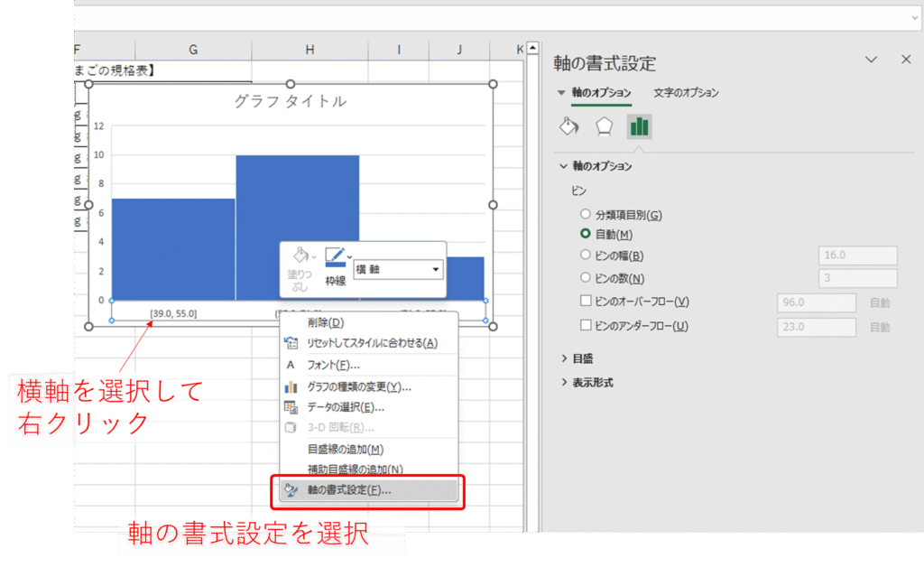The height and width of the screenshot is (567, 924).
Task: Select the ビンの幅 radio button
Action: pyautogui.click(x=586, y=256)
